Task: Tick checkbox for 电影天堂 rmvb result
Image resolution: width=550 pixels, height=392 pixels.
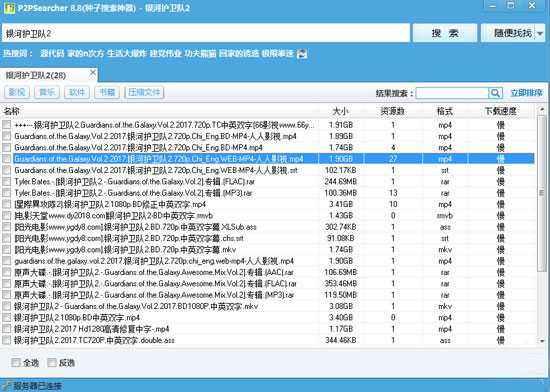Action: click(7, 216)
